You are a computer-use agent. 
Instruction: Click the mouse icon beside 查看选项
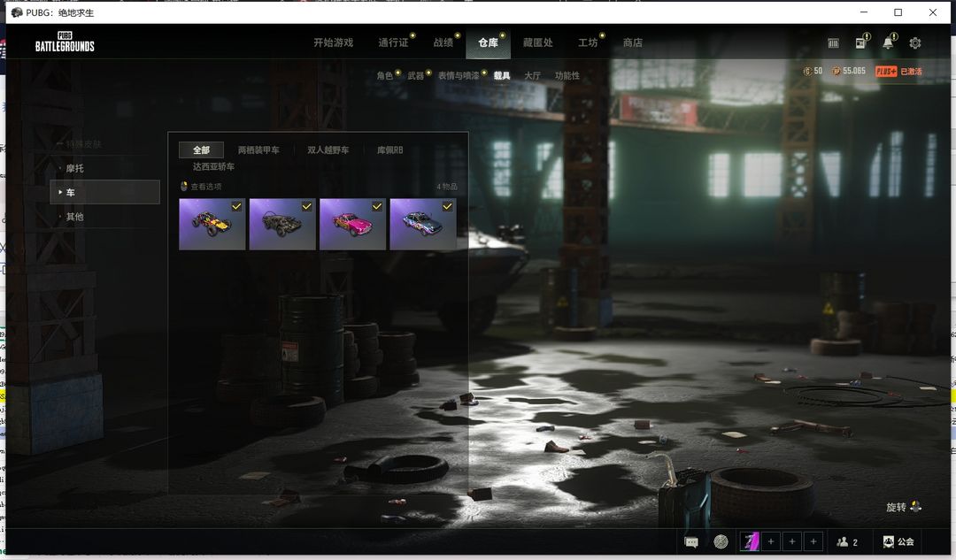pos(184,187)
